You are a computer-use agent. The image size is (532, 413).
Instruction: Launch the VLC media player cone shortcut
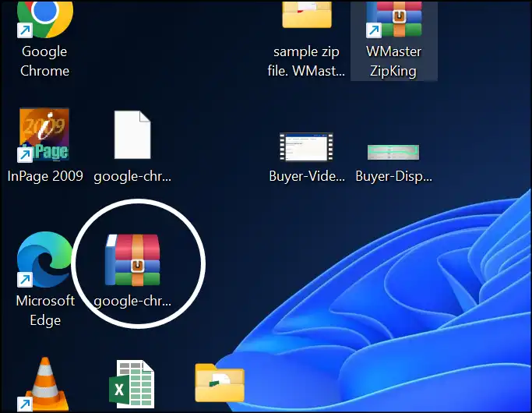click(x=44, y=384)
